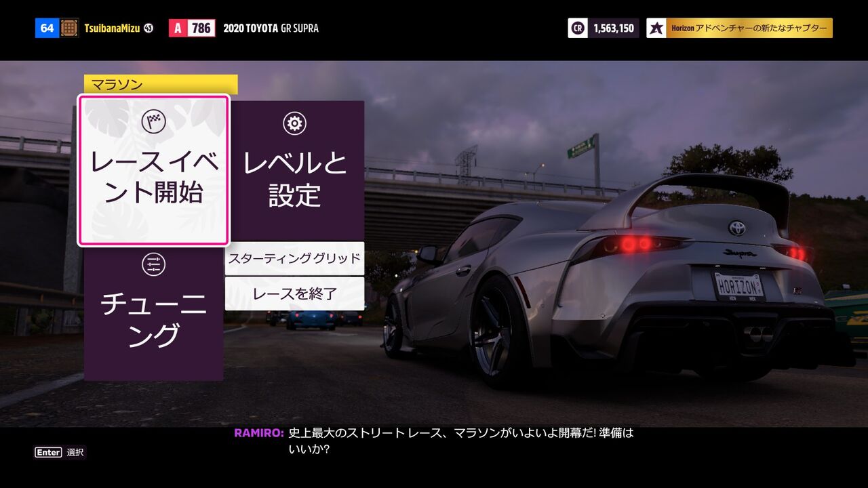Viewport: 868px width, 488px height.
Task: Click the 2020 TOYOTA GR SUPRA car name
Action: point(271,28)
